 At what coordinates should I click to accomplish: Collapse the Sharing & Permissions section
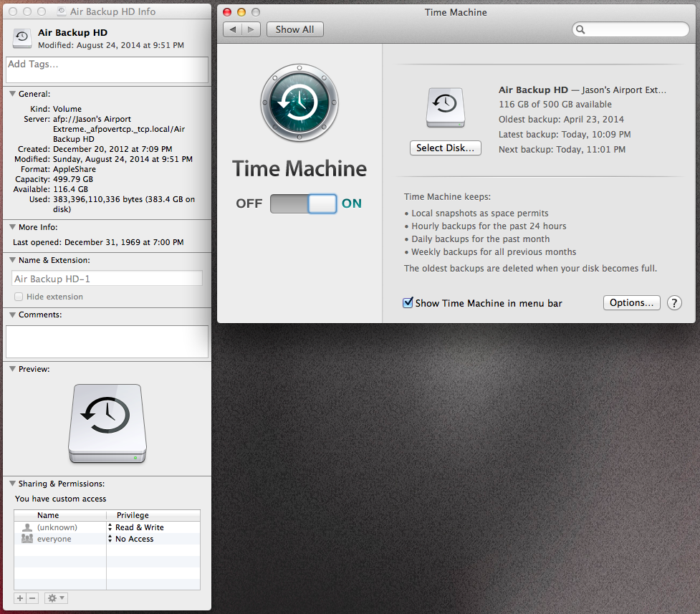point(12,483)
